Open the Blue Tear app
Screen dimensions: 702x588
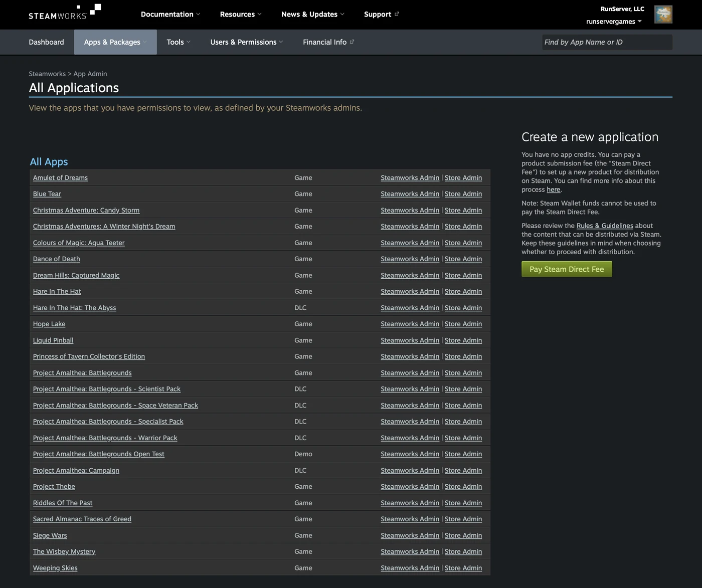[x=47, y=193]
